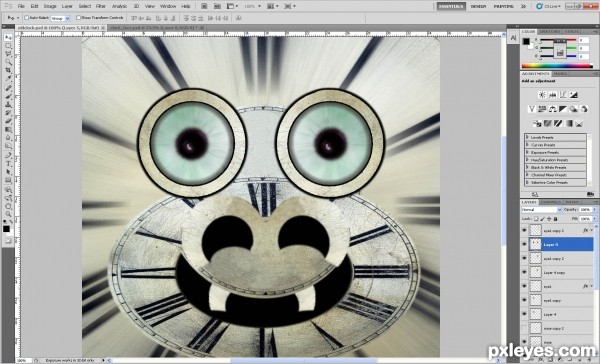Add a Selective Color adjustment

coord(579,123)
